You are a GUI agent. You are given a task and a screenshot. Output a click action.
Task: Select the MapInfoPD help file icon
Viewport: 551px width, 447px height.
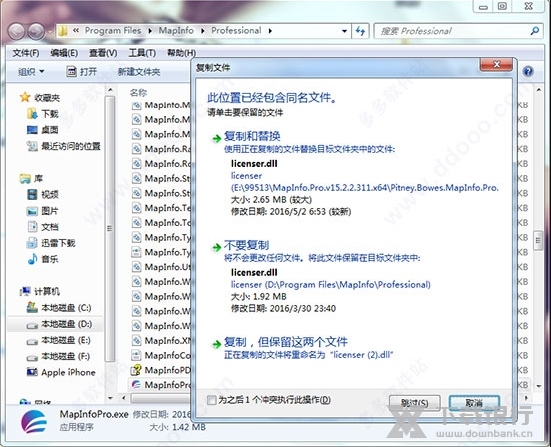pyautogui.click(x=136, y=370)
